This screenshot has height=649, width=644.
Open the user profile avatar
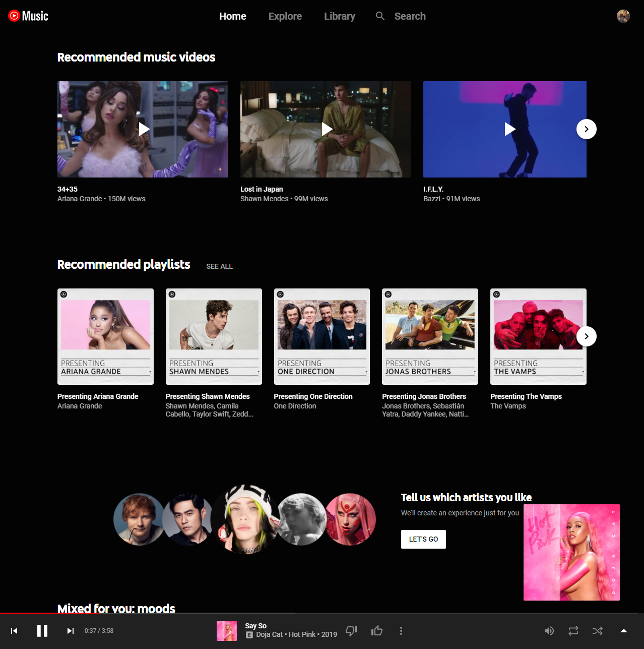[623, 16]
